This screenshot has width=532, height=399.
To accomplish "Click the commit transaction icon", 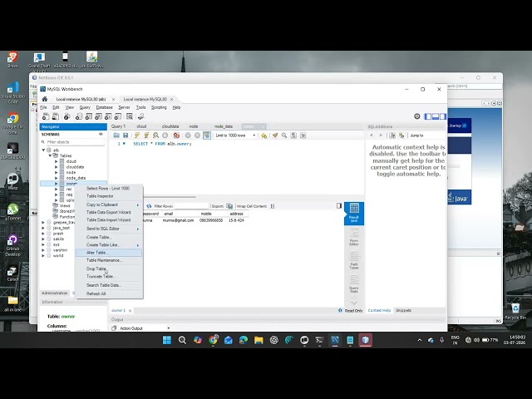I will (188, 135).
